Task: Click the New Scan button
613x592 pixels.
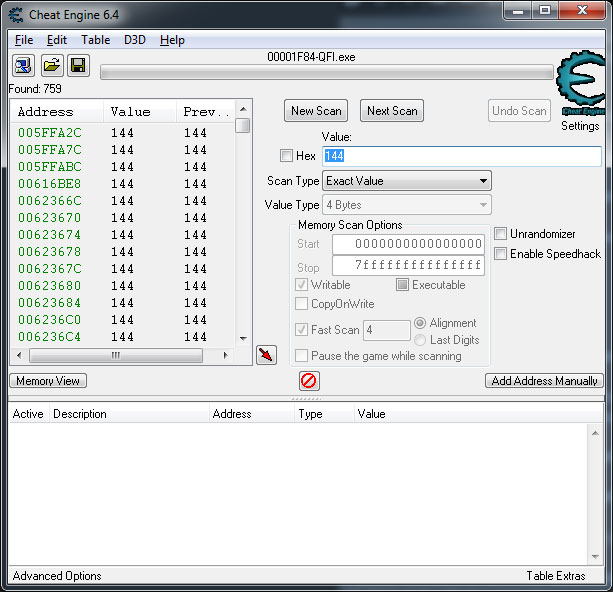Action: pos(316,111)
